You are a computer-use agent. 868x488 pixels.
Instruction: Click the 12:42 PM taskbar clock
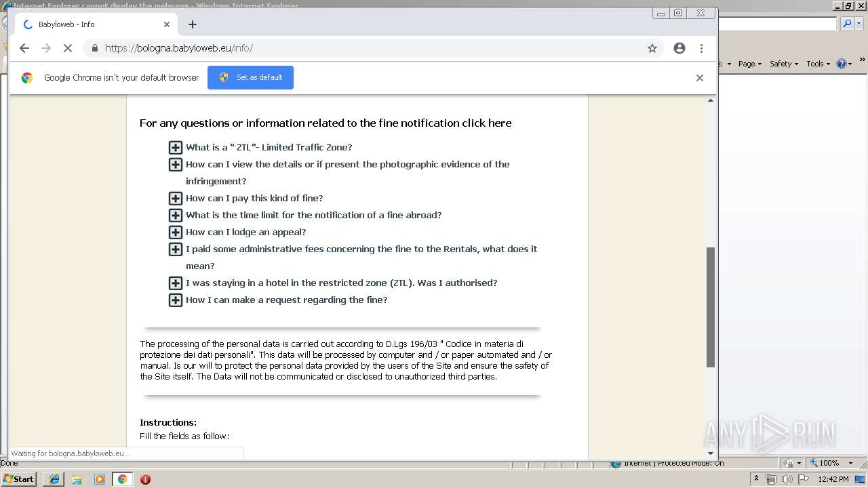(x=833, y=479)
